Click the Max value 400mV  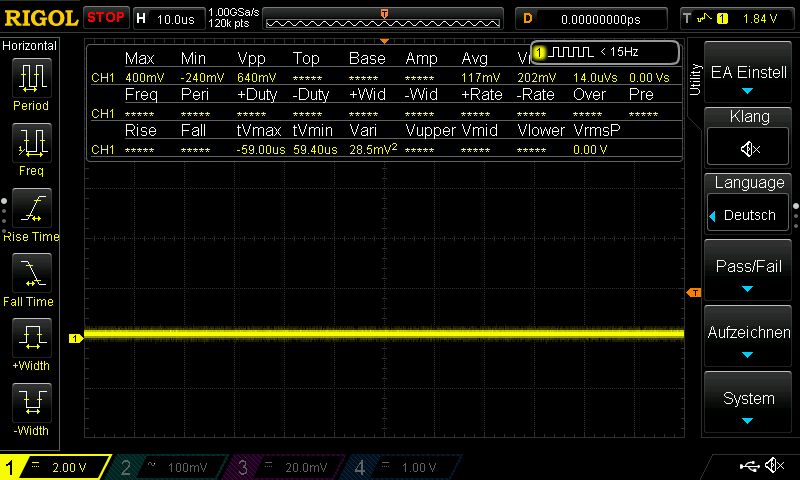pyautogui.click(x=144, y=78)
